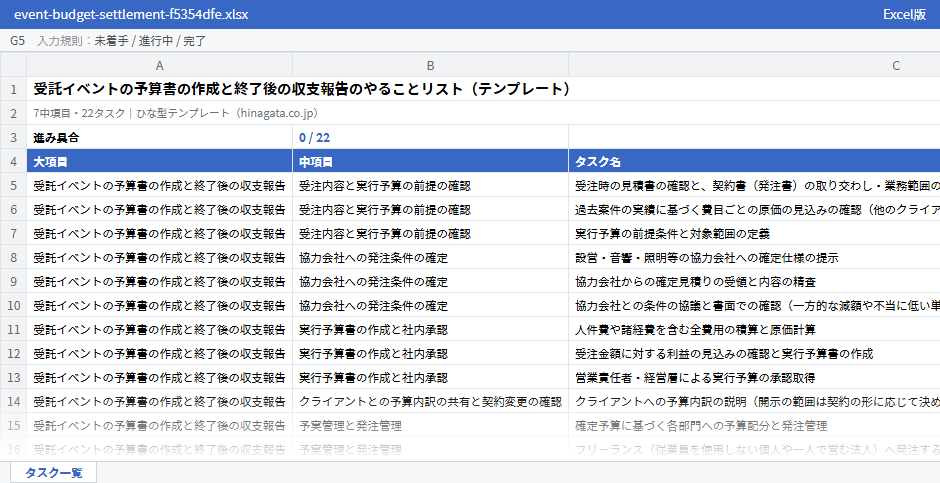Viewport: 940px width, 483px height.
Task: Click 受注内容と実行予算の前提の確認 in row 7
Action: (430, 233)
